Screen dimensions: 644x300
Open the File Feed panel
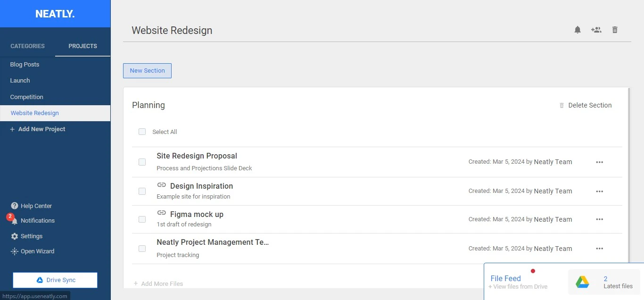pyautogui.click(x=505, y=278)
